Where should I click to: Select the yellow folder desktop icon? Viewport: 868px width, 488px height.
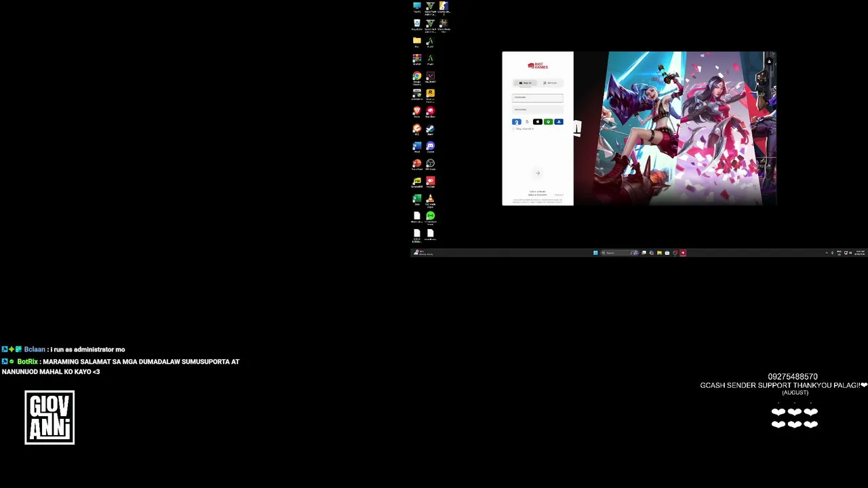pyautogui.click(x=417, y=42)
